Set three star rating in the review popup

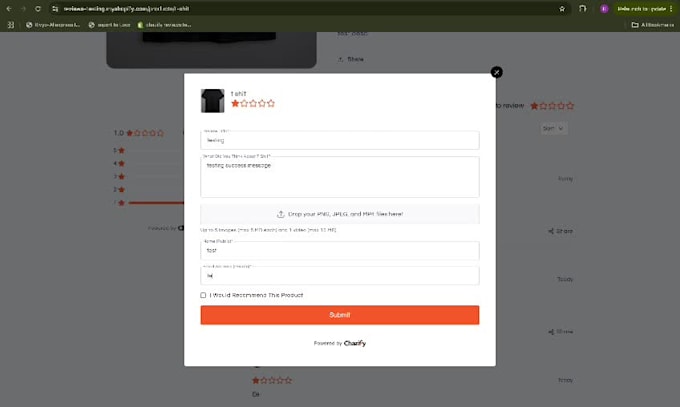(x=253, y=103)
